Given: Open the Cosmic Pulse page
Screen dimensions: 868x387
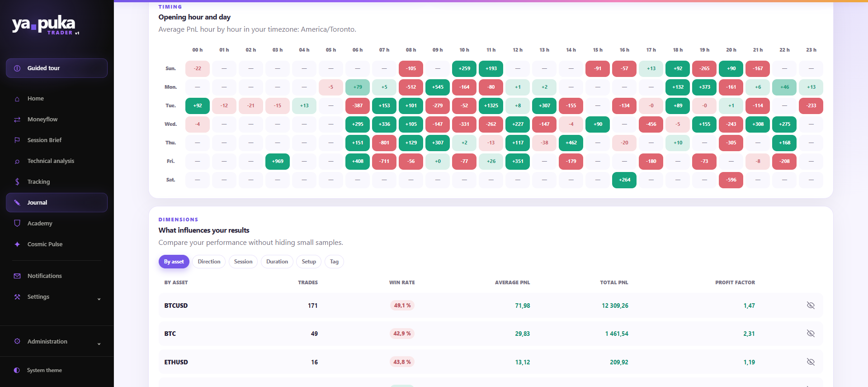Looking at the screenshot, I should pos(57,244).
